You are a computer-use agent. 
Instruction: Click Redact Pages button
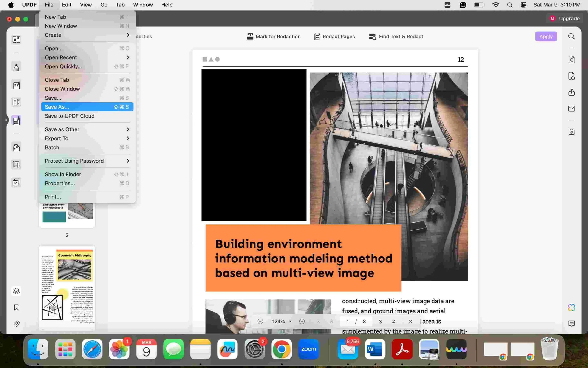(x=334, y=37)
